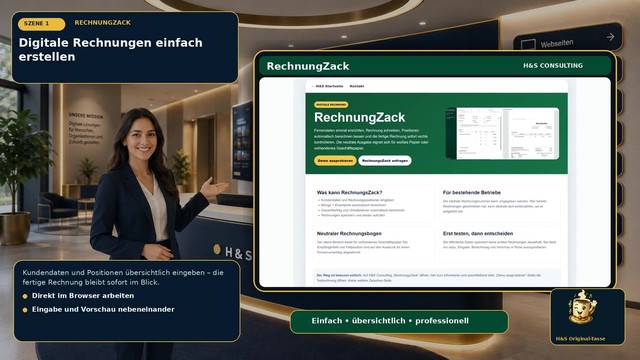Screen dimensions: 640x360
Task: Click the Direkt im Browser arbeiten bullet
Action: [x=83, y=296]
